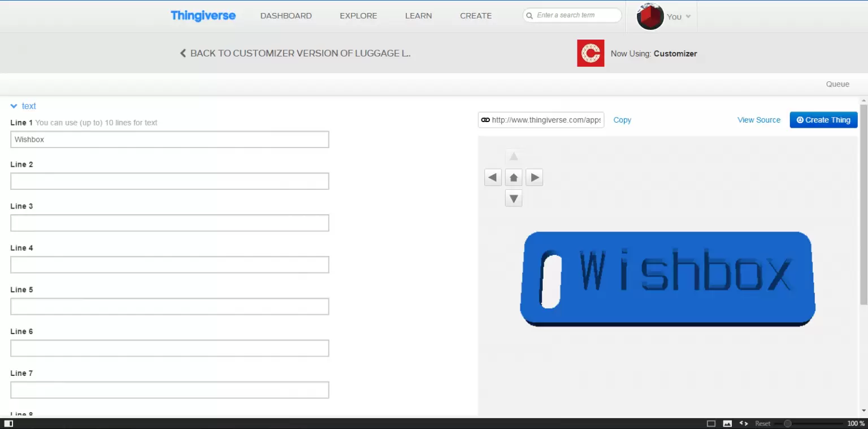Viewport: 868px width, 429px height.
Task: Open the Explore menu
Action: 358,16
